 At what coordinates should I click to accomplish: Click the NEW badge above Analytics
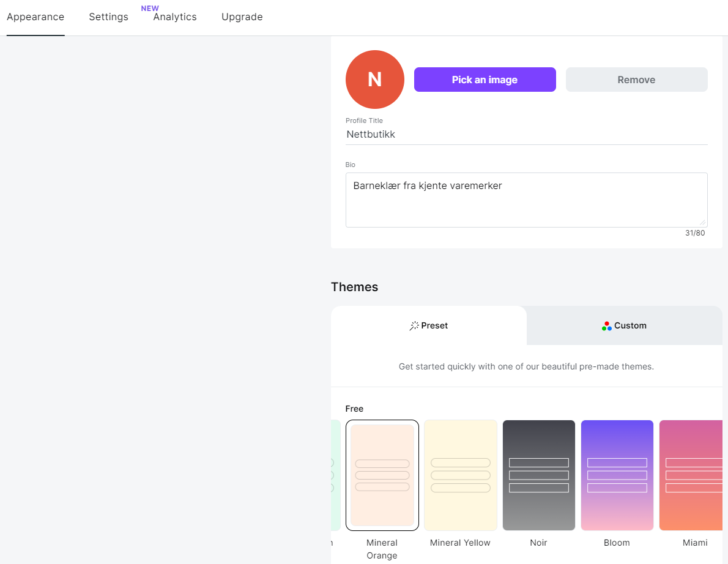click(x=150, y=9)
